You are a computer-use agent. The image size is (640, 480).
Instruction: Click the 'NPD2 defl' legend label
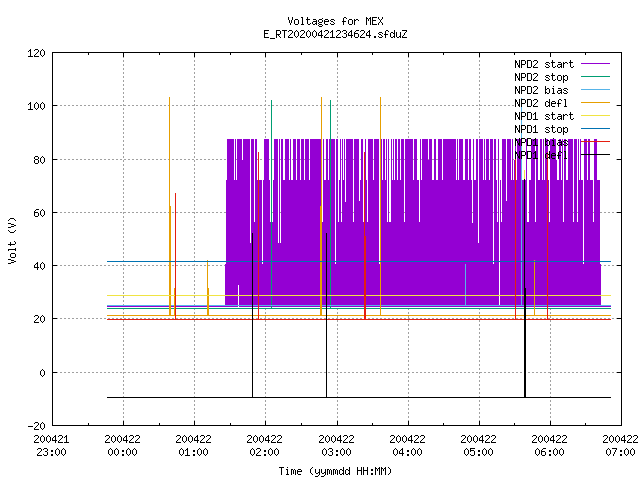[x=541, y=103]
